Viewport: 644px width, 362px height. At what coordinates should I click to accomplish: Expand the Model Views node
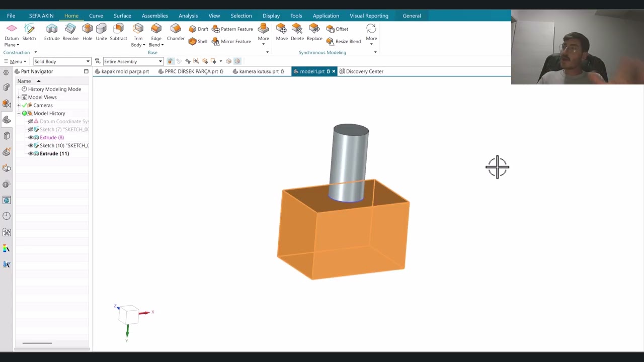(x=19, y=97)
